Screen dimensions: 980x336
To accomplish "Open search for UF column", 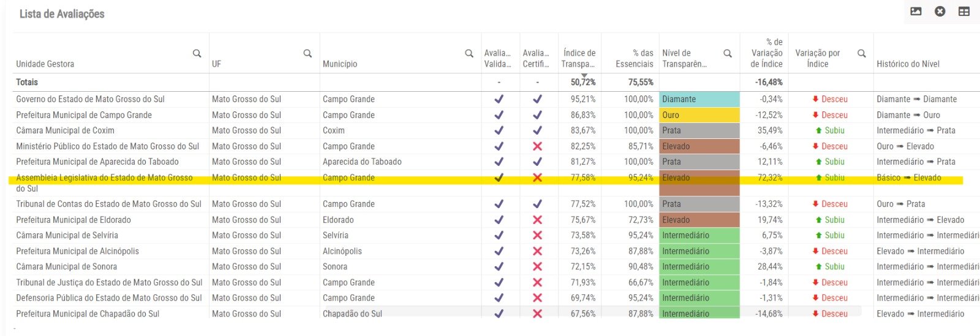I will pyautogui.click(x=307, y=54).
